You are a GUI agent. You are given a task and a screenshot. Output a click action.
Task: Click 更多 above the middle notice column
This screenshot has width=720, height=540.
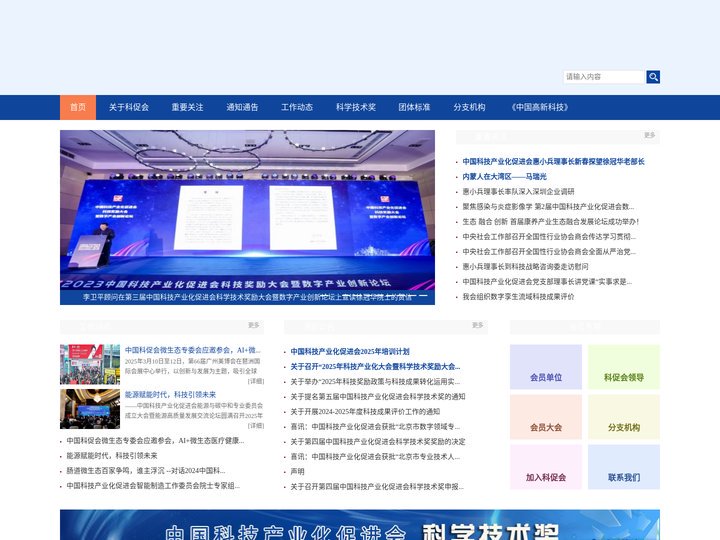coord(478,325)
